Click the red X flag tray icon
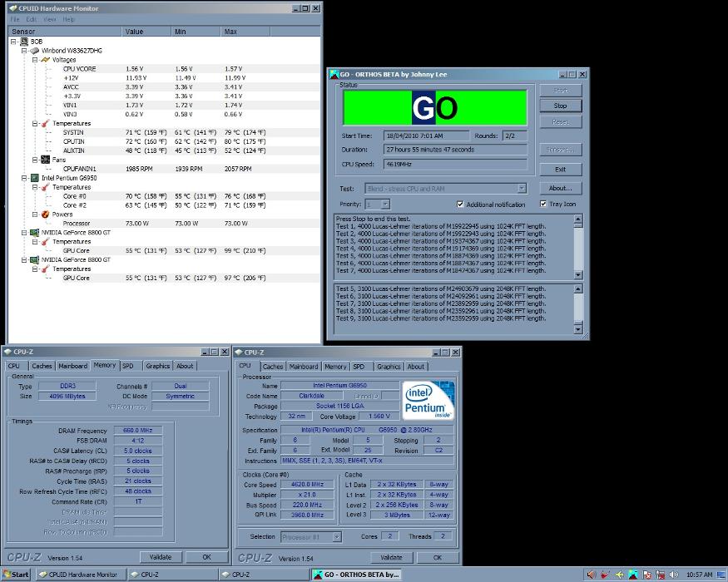This screenshot has width=728, height=582. 647,575
